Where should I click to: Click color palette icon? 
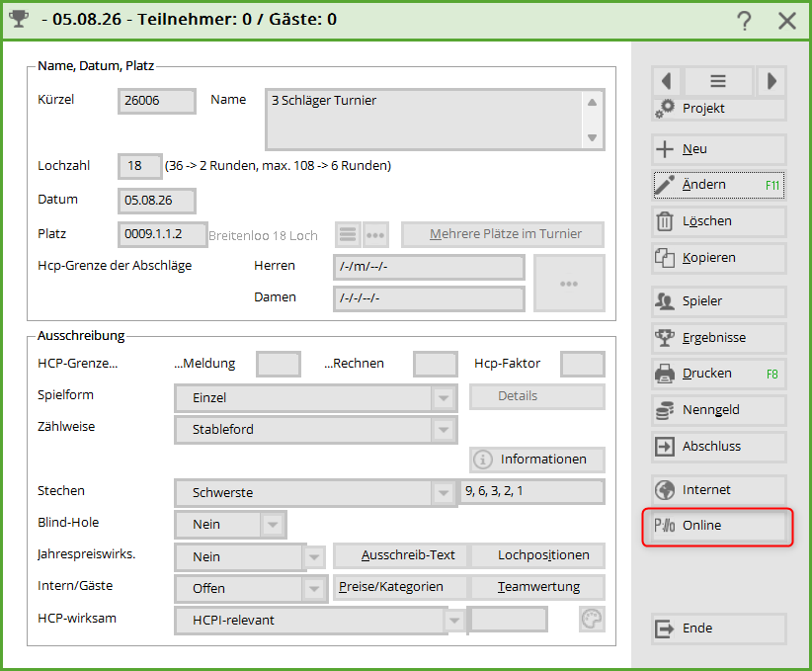(592, 620)
